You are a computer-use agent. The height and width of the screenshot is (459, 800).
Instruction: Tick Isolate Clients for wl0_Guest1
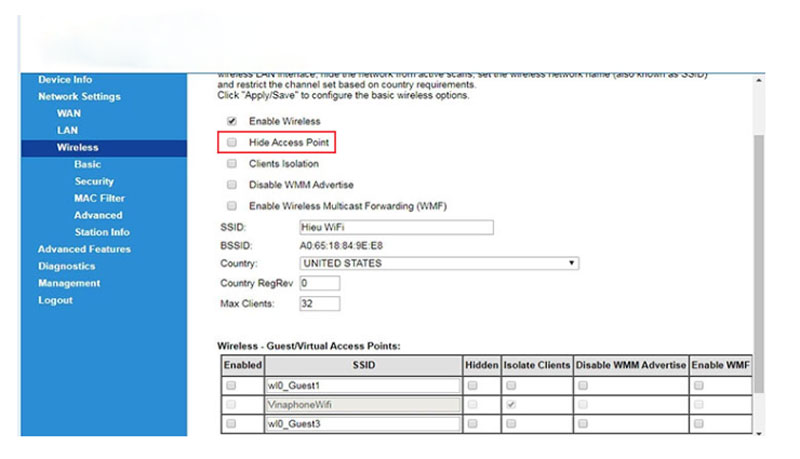511,386
